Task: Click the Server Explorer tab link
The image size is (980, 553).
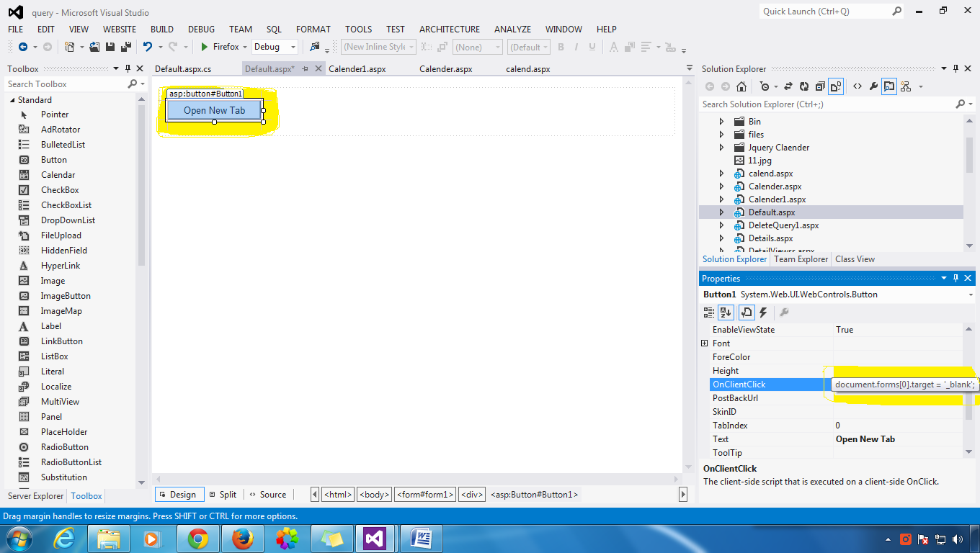Action: click(x=36, y=496)
